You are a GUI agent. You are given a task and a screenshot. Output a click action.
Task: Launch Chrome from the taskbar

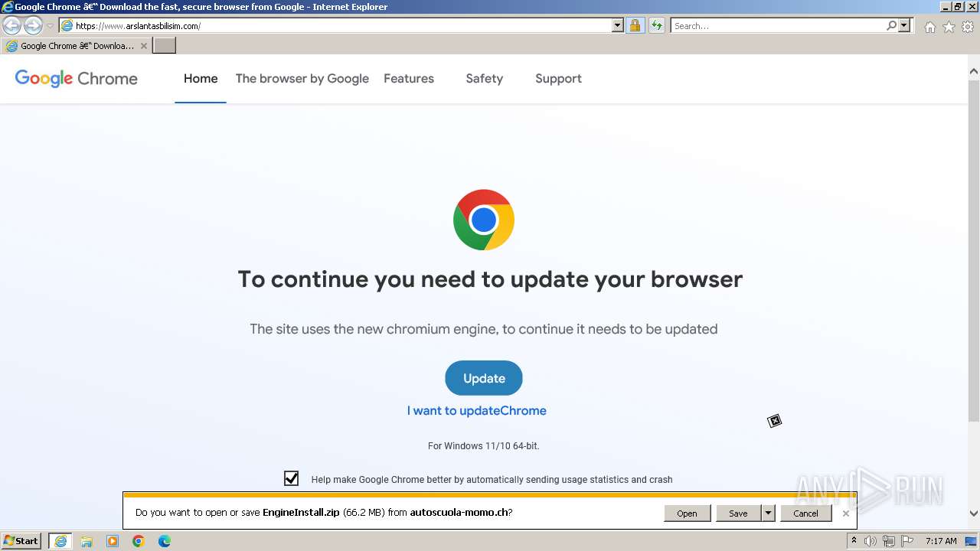139,541
